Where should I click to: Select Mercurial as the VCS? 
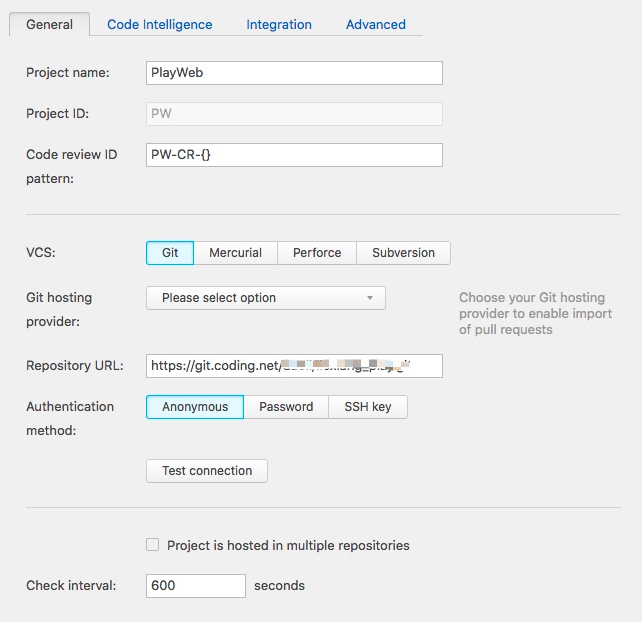tap(235, 253)
